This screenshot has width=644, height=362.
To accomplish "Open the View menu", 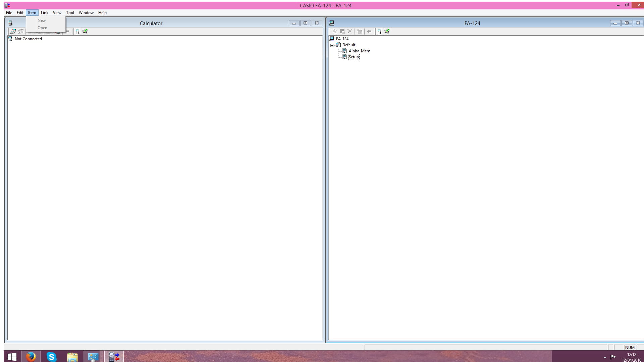I will click(57, 13).
